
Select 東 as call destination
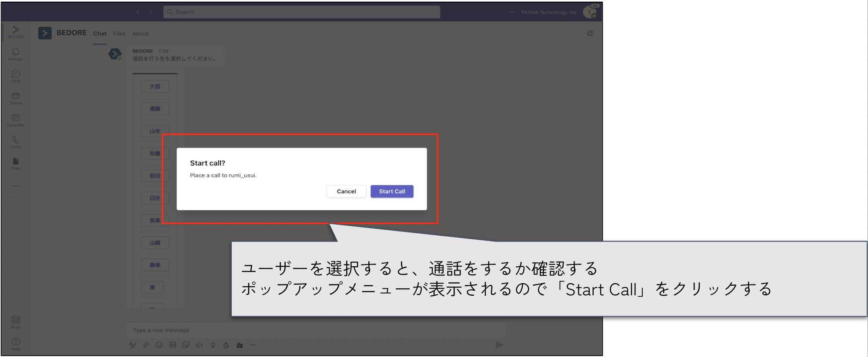pyautogui.click(x=152, y=288)
